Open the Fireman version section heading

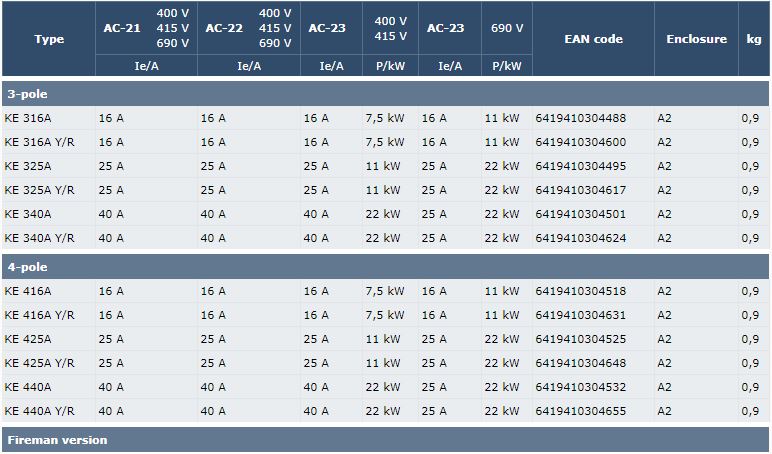57,440
